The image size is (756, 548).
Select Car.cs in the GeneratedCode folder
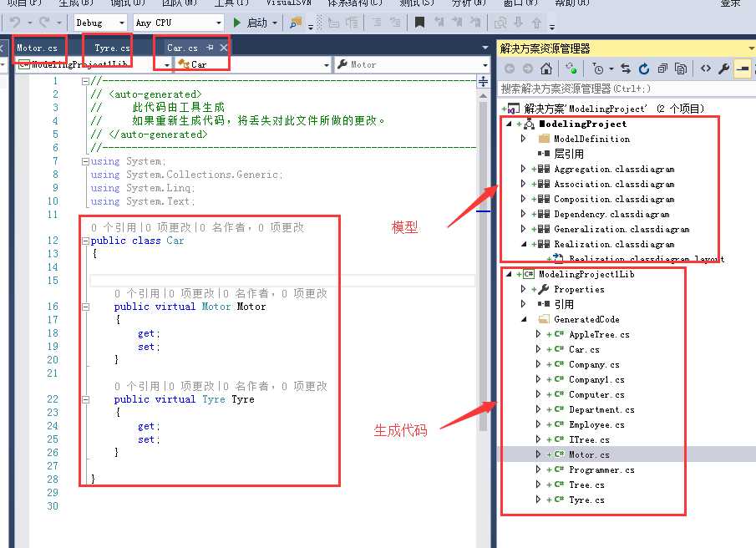[x=584, y=349]
